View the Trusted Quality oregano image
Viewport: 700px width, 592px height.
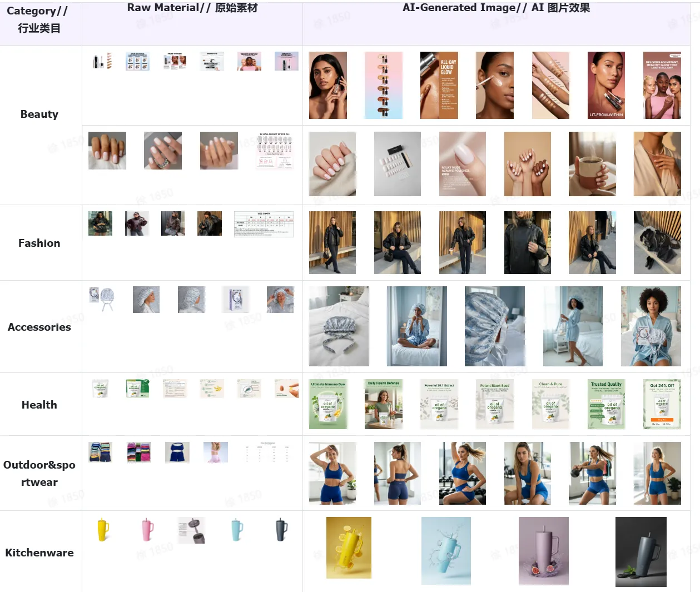pos(606,404)
